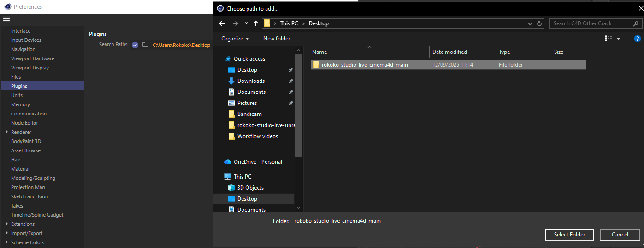Click the search magnifier icon
The height and width of the screenshot is (248, 644).
(x=635, y=23)
